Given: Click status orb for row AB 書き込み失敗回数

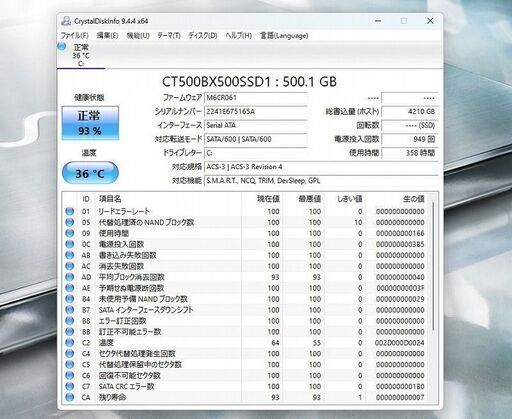Looking at the screenshot, I should tap(69, 255).
